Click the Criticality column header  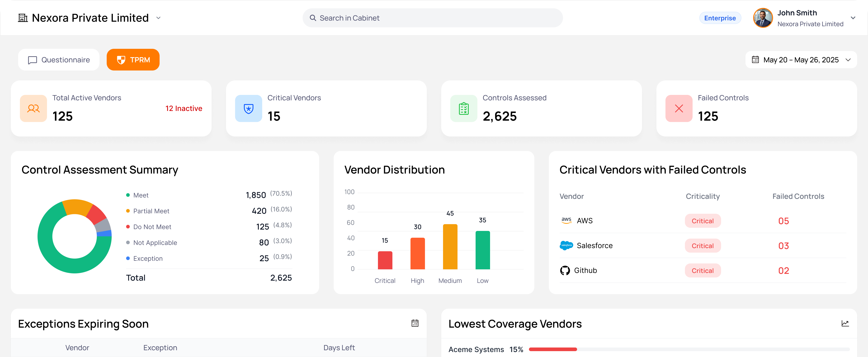tap(703, 196)
